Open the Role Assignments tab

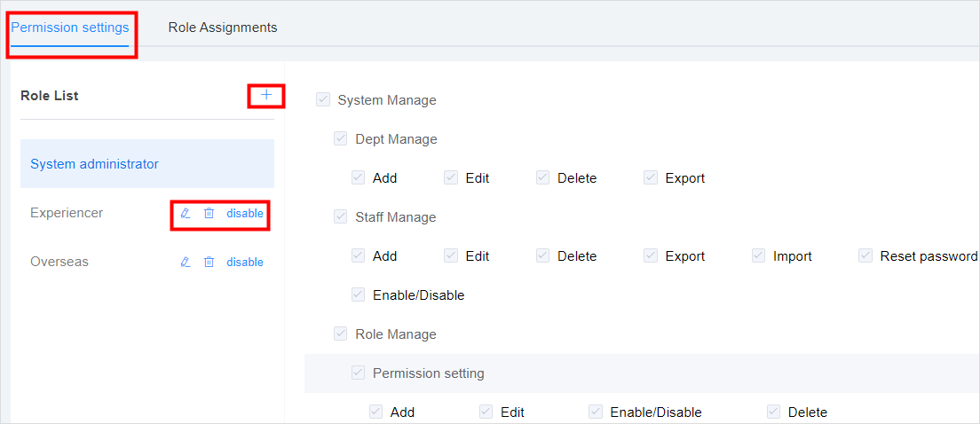pos(223,27)
